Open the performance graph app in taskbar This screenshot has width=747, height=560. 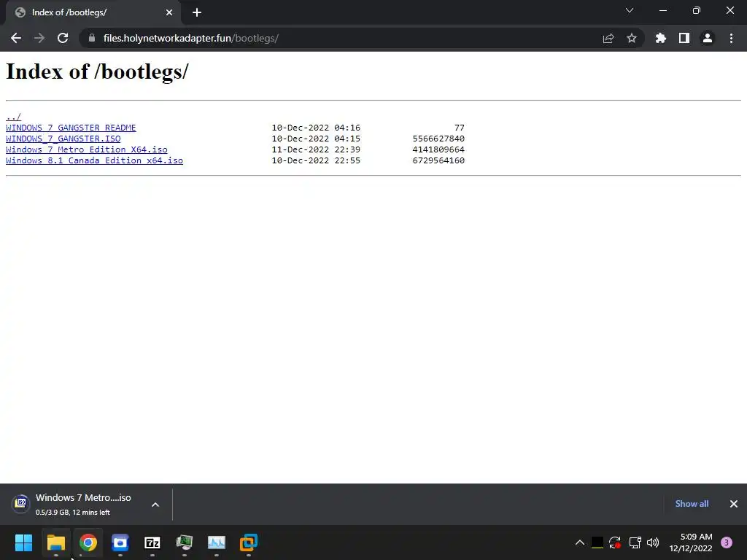pos(217,542)
